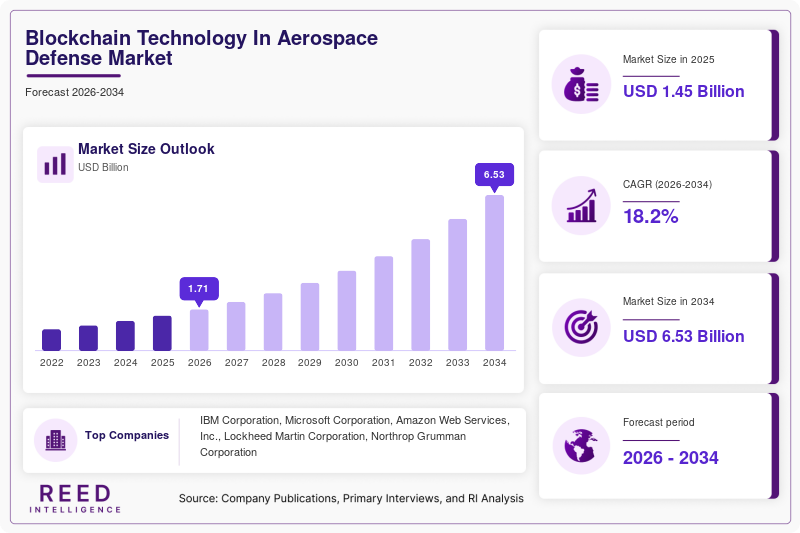Screen dimensions: 800x533
Task: Select the 2025 bar in the chart
Action: [x=162, y=333]
